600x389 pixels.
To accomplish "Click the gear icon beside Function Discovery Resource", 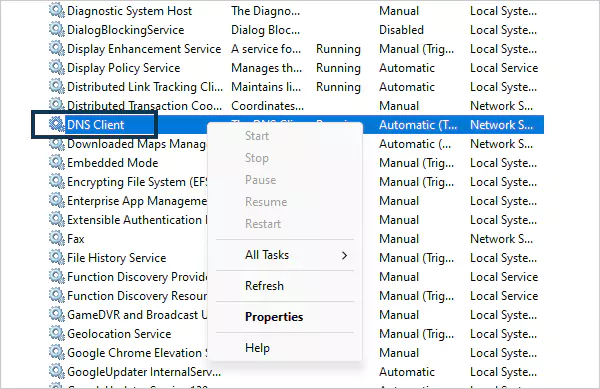I will click(x=57, y=296).
